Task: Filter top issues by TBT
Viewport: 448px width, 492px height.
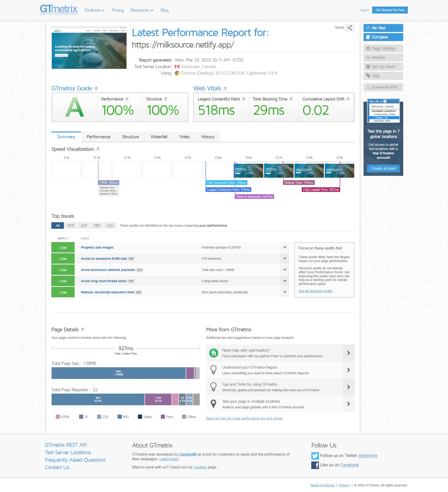Action: [x=97, y=225]
